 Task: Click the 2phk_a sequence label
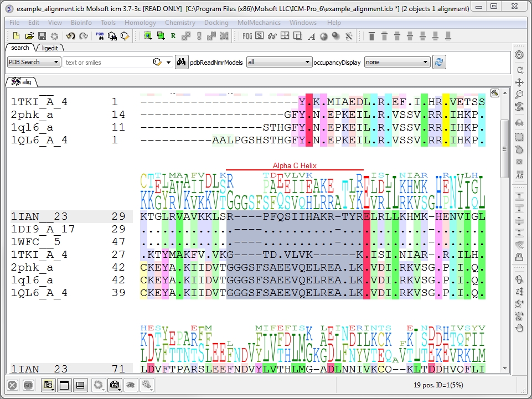click(x=32, y=267)
